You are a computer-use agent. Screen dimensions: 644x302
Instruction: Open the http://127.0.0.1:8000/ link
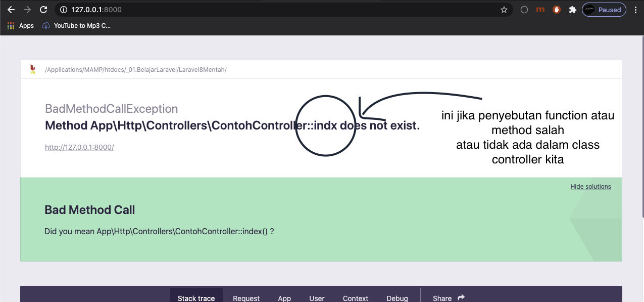79,147
